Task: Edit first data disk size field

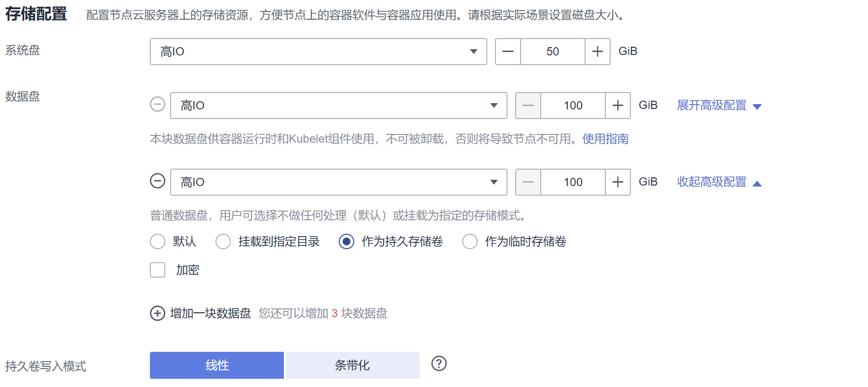Action: point(573,106)
